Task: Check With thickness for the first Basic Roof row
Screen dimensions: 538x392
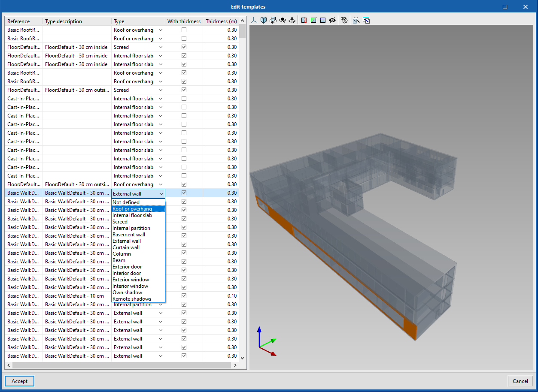Action: (184, 30)
